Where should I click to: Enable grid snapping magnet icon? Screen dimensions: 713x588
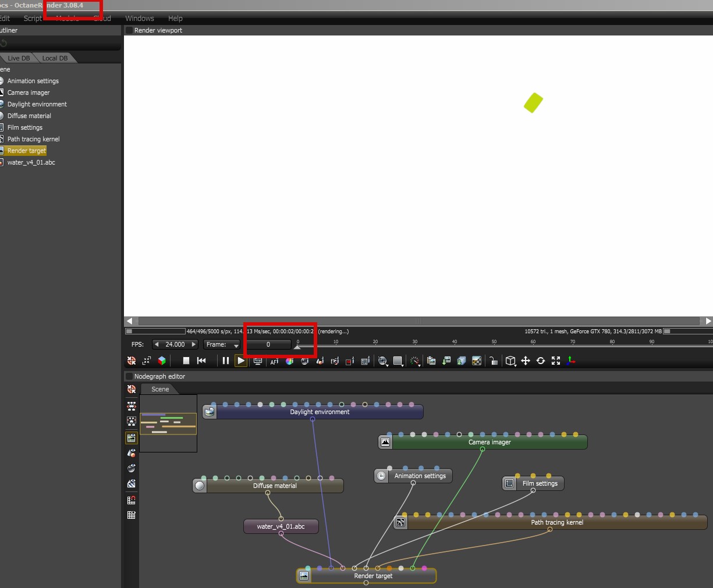tap(132, 500)
